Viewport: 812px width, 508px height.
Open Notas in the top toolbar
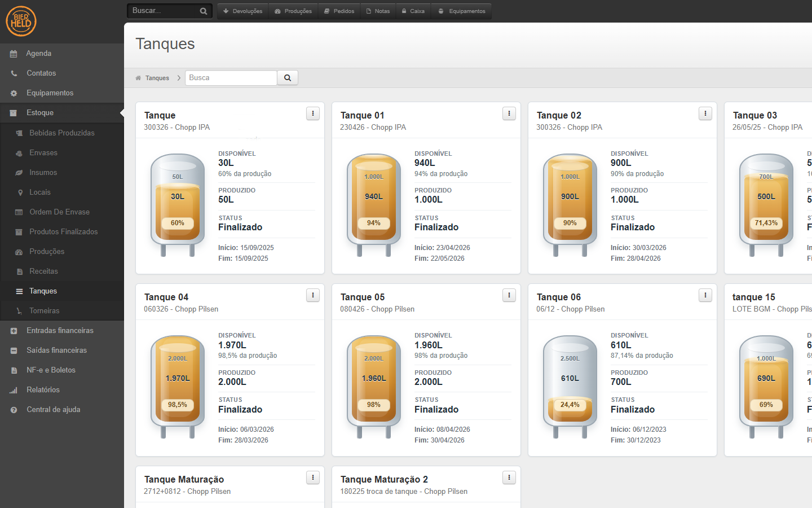[x=378, y=11]
